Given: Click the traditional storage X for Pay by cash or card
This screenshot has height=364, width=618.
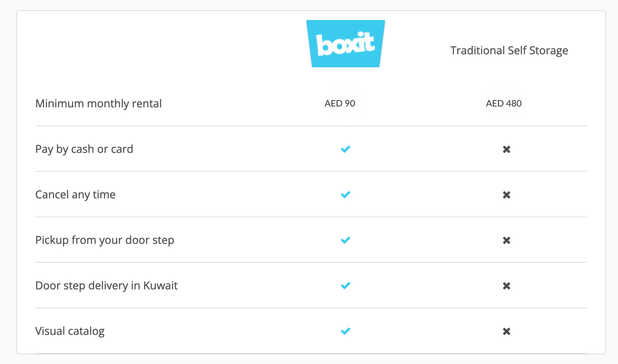Looking at the screenshot, I should 507,149.
